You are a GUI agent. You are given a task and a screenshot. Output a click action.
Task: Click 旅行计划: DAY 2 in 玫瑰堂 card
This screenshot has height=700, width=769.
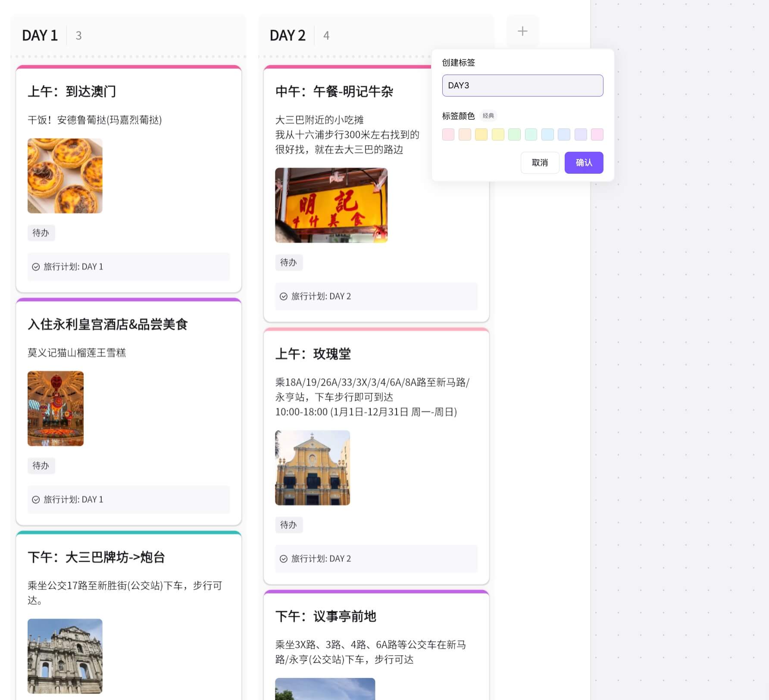(x=376, y=559)
